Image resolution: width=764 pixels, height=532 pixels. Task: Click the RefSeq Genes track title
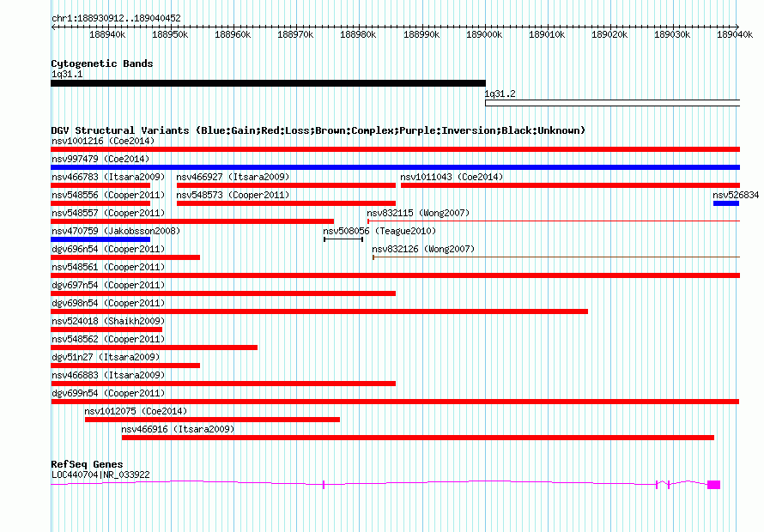click(87, 464)
